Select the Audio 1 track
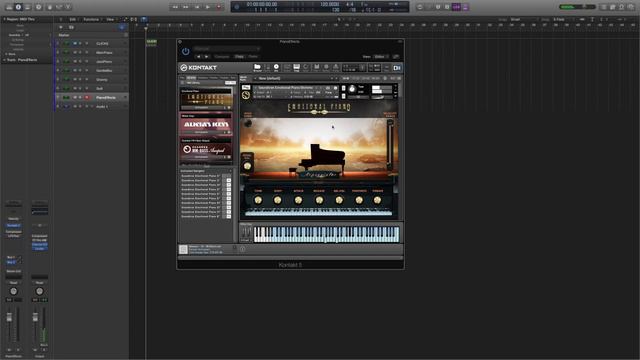640x360 pixels. (102, 107)
